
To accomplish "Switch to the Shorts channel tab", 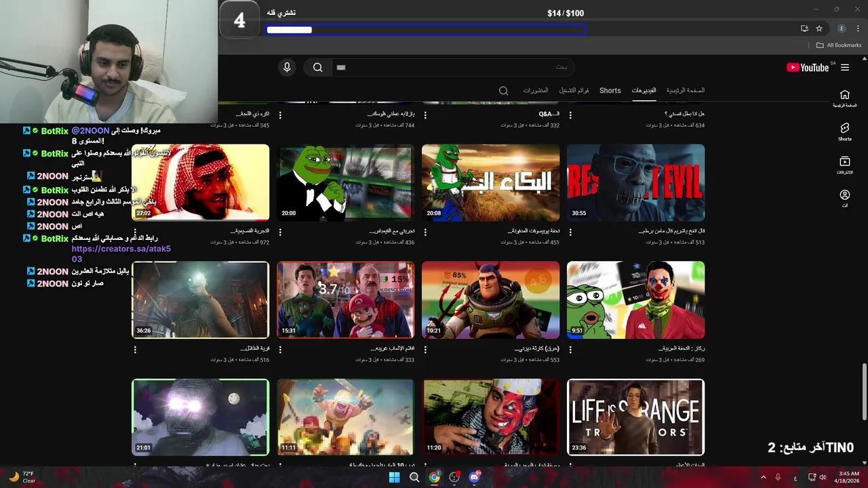I will [x=610, y=90].
